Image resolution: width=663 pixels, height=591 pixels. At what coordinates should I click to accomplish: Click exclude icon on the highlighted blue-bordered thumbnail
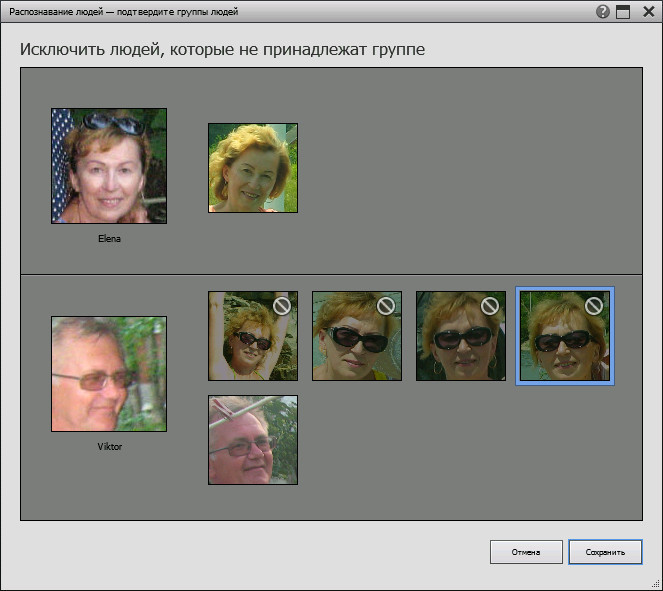594,306
